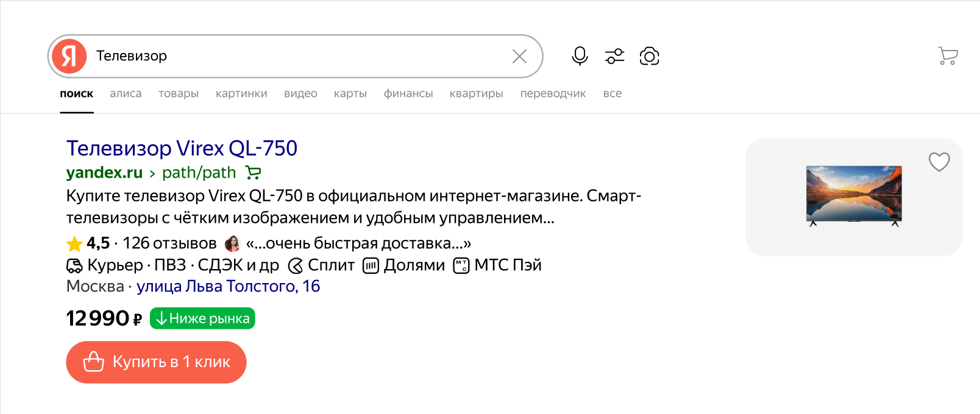Viewport: 980px width, 414px height.
Task: Open search settings sliders icon
Action: [614, 56]
